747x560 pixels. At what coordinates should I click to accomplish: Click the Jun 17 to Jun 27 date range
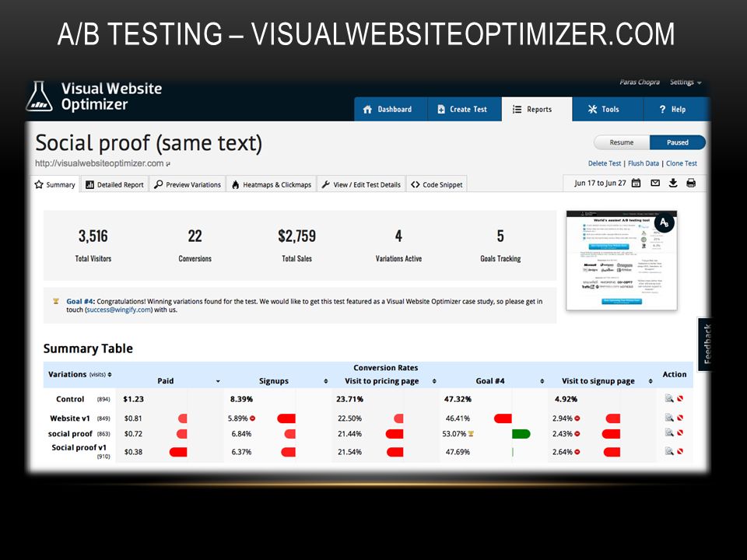click(600, 183)
